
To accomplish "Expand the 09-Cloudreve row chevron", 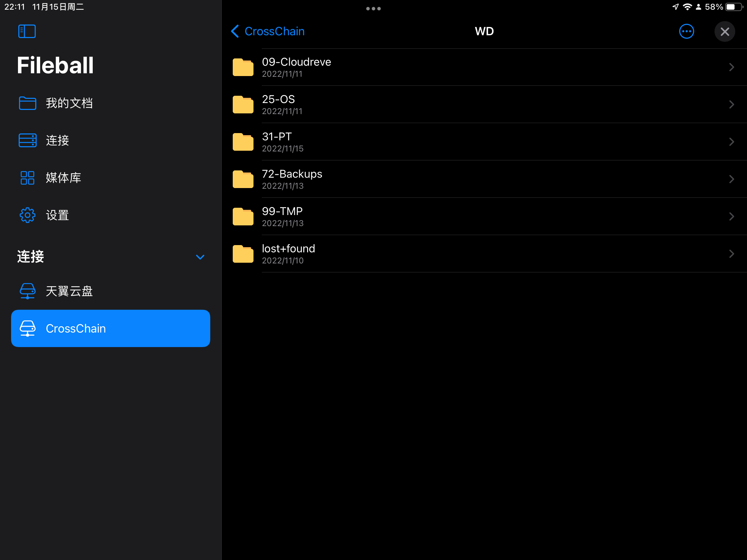I will [x=731, y=67].
